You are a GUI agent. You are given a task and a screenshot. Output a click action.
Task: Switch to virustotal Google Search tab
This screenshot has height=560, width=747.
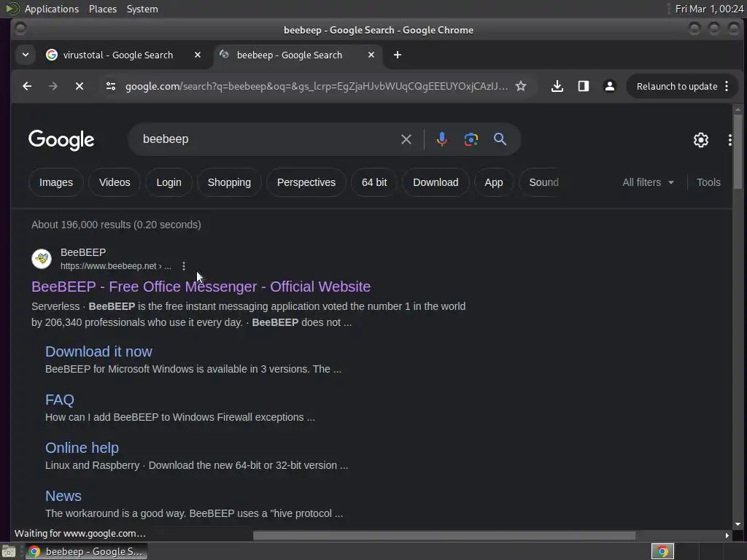click(x=118, y=55)
